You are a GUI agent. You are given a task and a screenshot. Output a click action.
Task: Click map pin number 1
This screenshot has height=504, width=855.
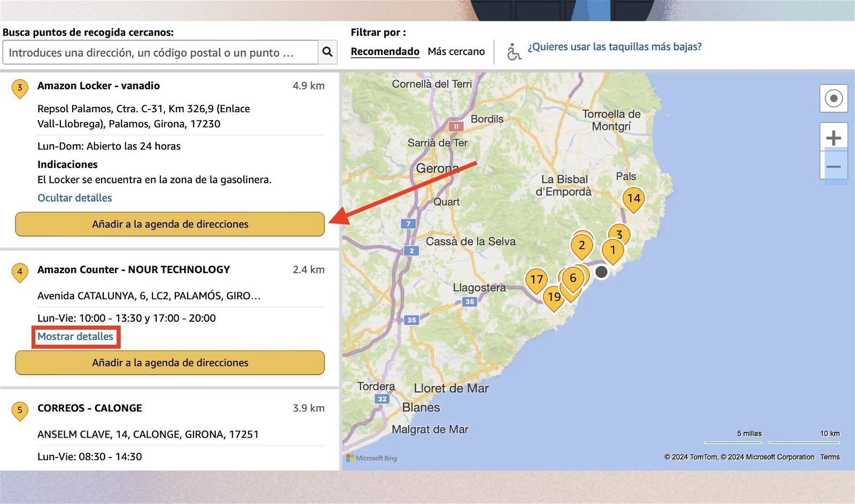click(x=613, y=251)
